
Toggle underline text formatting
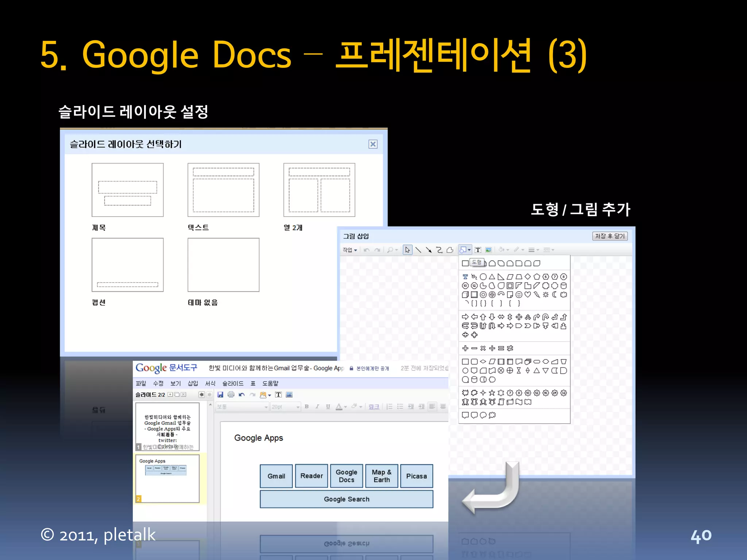[x=328, y=407]
